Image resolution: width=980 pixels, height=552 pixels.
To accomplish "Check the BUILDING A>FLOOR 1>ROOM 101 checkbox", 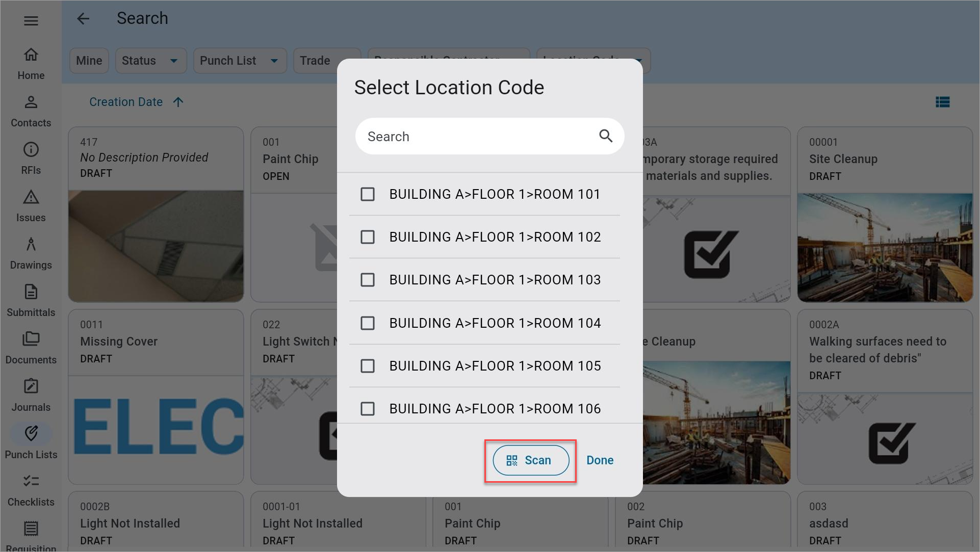I will [x=368, y=194].
